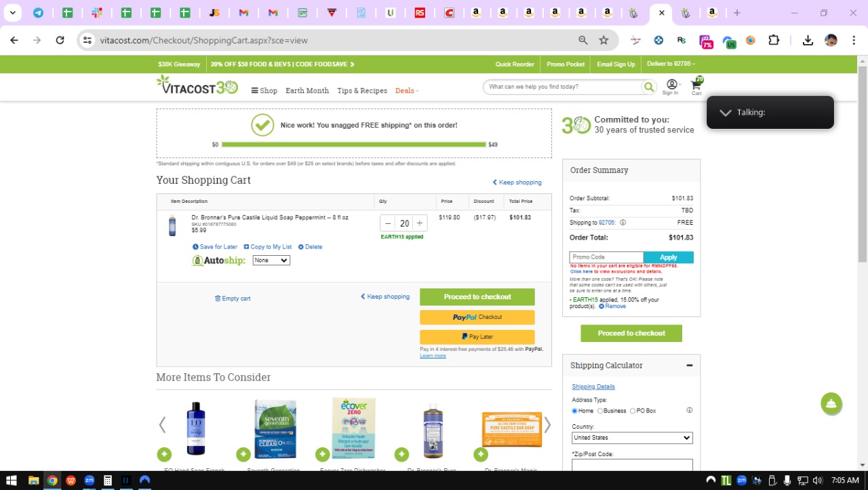The image size is (868, 490).
Task: Click Quick Reorder in top bar
Action: coord(515,64)
